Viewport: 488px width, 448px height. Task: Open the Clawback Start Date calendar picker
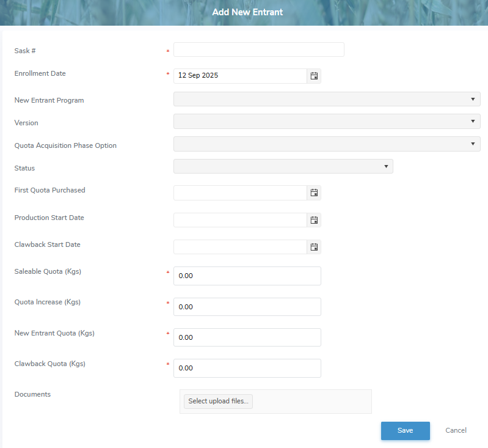click(314, 247)
